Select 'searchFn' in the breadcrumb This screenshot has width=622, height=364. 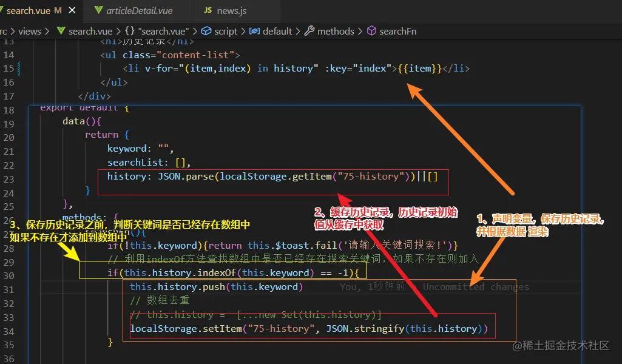398,32
